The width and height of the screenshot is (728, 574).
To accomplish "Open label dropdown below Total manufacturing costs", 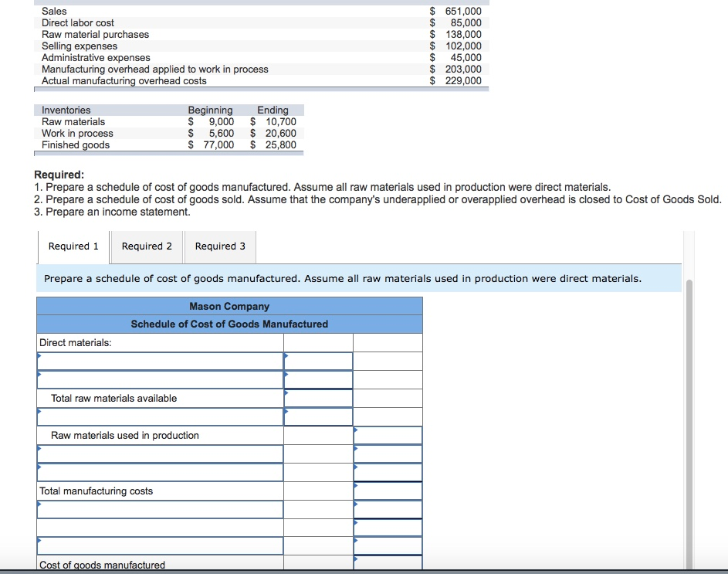I will click(x=160, y=509).
